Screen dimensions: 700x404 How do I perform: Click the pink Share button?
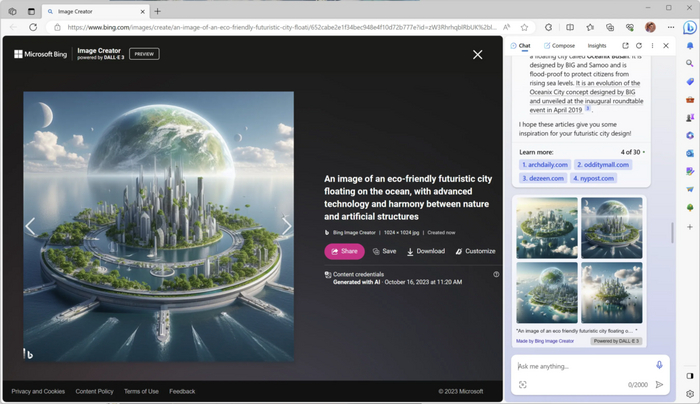[x=344, y=251]
